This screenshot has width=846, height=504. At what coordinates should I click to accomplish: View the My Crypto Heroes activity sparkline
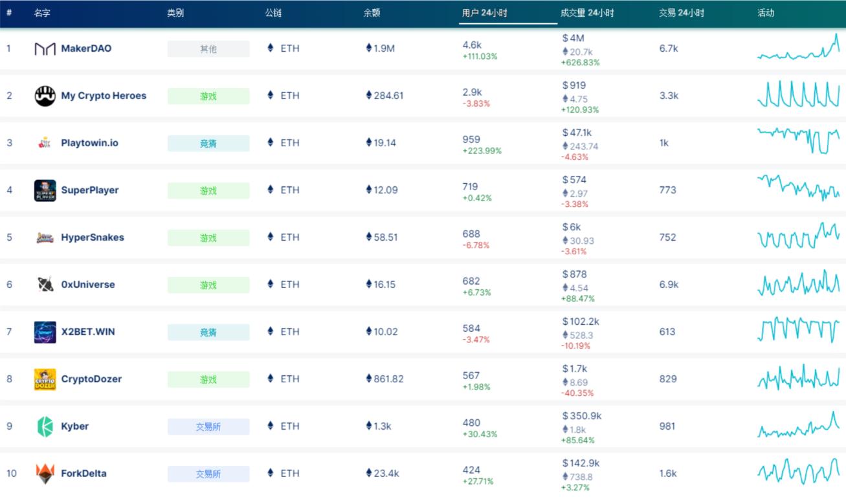(x=799, y=94)
